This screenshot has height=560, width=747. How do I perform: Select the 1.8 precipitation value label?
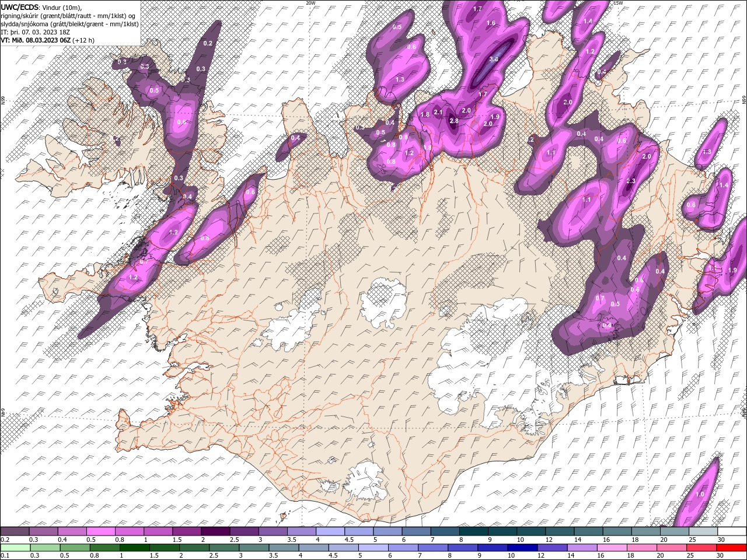point(425,115)
